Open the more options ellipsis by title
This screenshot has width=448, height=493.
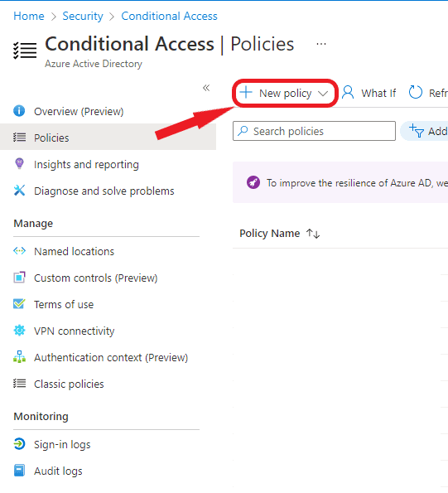click(x=321, y=44)
